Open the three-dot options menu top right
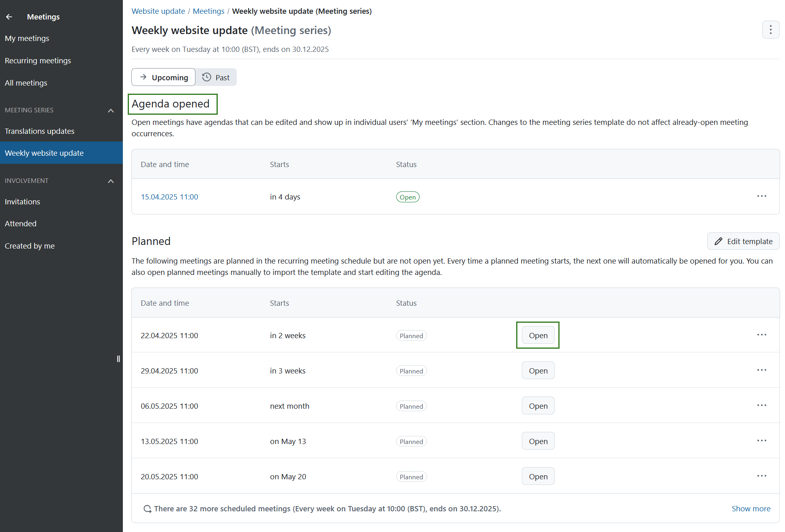 770,30
